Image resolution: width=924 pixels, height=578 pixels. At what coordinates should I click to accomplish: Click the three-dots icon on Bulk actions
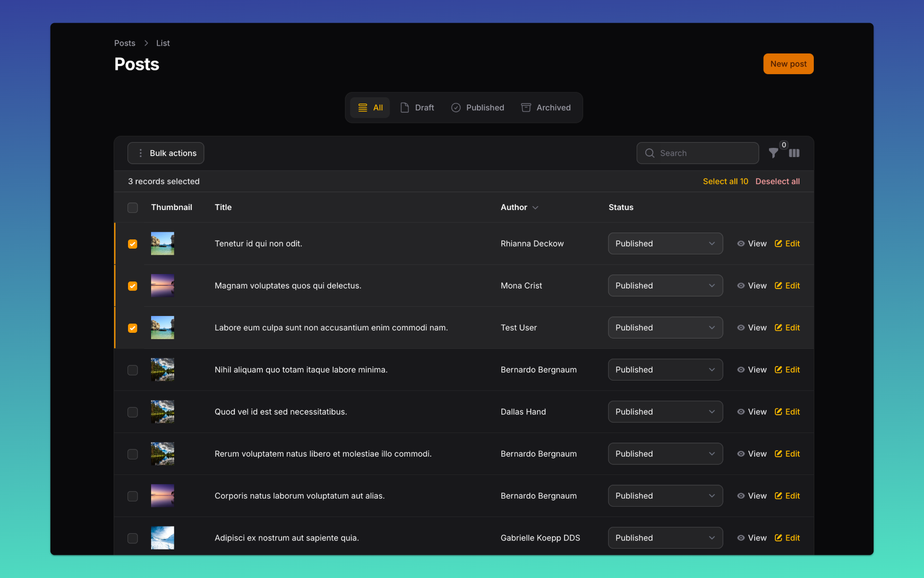click(141, 153)
